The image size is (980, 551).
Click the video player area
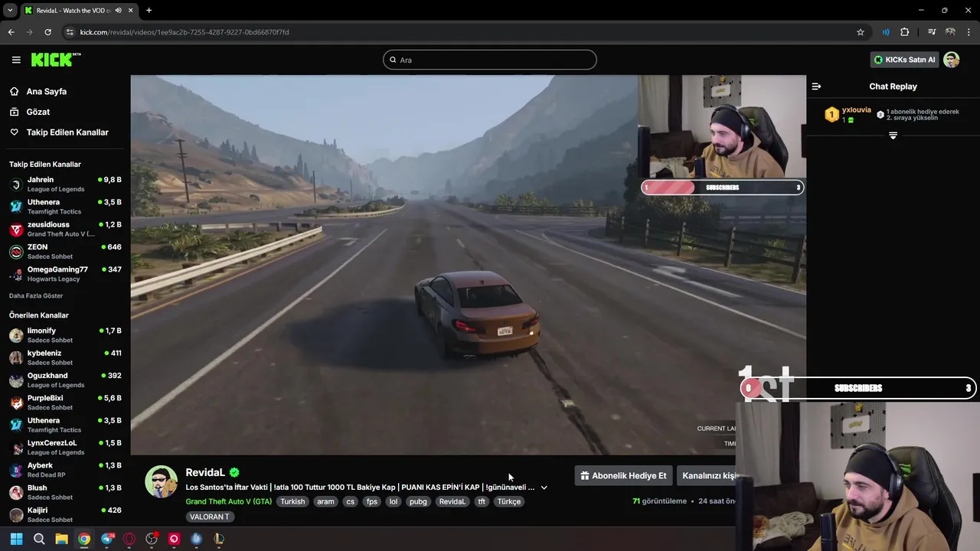[x=468, y=265]
